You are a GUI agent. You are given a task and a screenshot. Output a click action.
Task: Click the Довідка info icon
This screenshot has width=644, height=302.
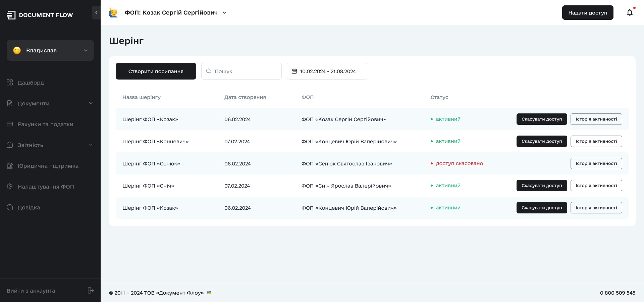pos(10,207)
